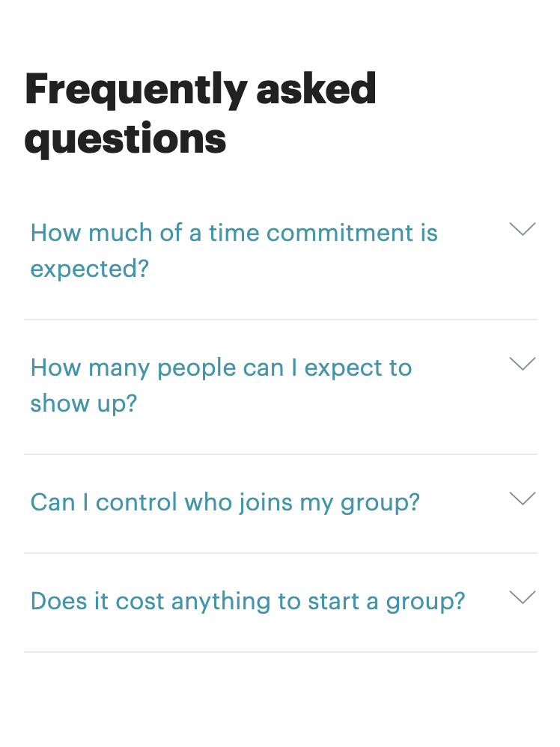Click 'How many people' at start of second question

pyautogui.click(x=133, y=369)
